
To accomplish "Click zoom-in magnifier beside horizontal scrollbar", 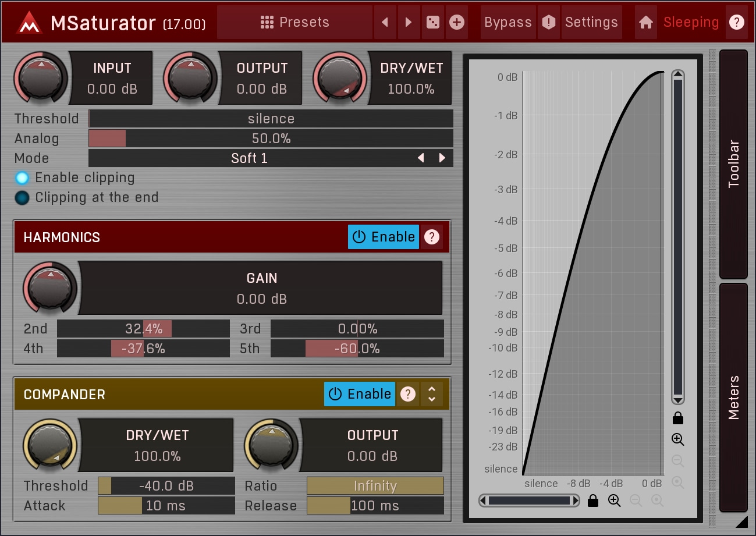I will 614,500.
